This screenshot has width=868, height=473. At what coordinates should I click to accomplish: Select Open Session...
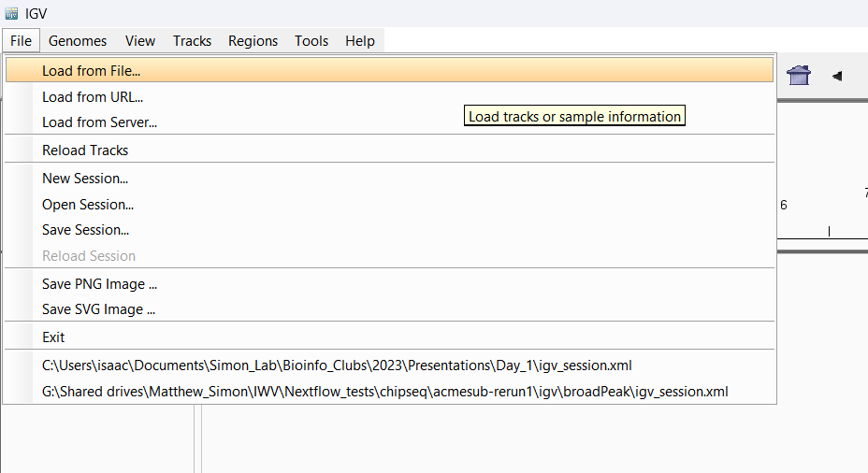[389, 205]
